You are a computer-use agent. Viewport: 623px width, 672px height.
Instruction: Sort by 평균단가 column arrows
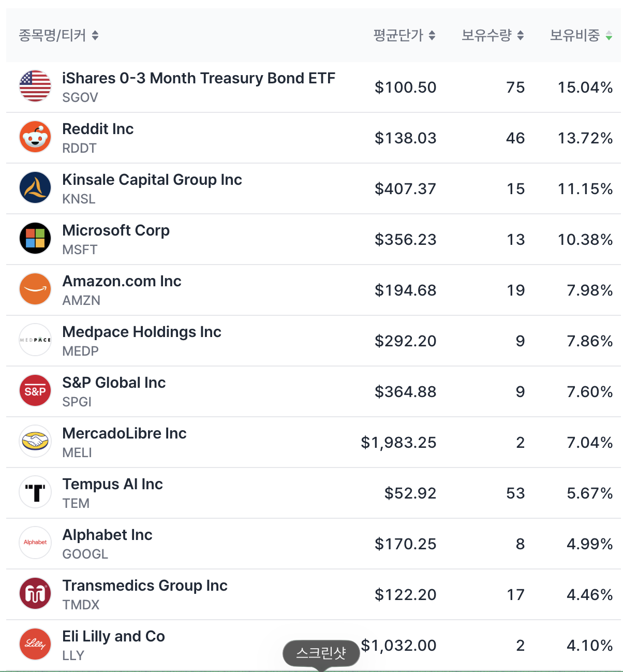point(432,35)
